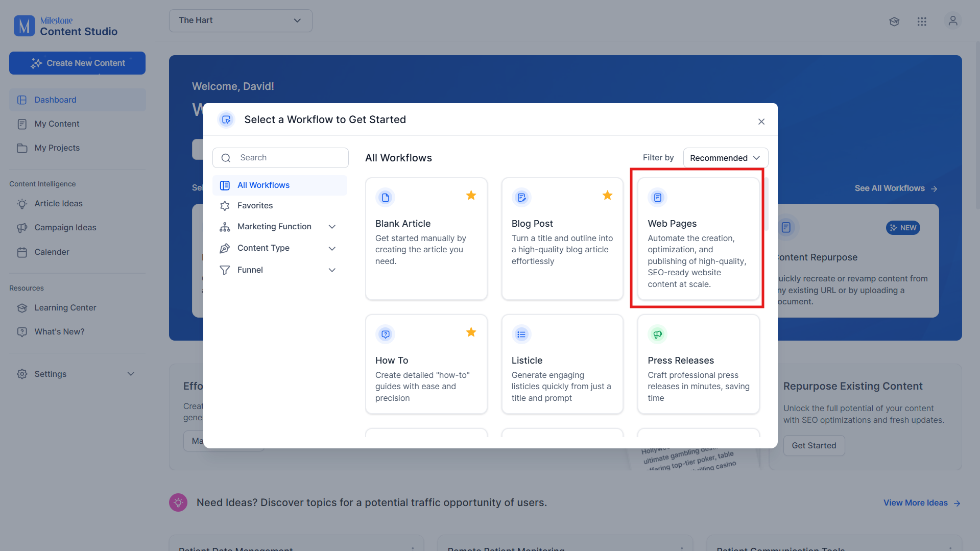Click the Listicle list icon

[x=521, y=334]
